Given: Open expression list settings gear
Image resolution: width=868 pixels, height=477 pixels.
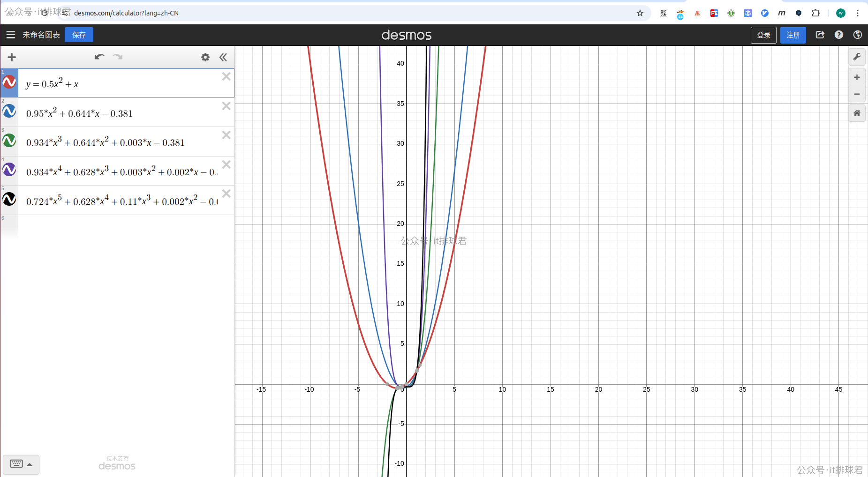Looking at the screenshot, I should pos(205,57).
